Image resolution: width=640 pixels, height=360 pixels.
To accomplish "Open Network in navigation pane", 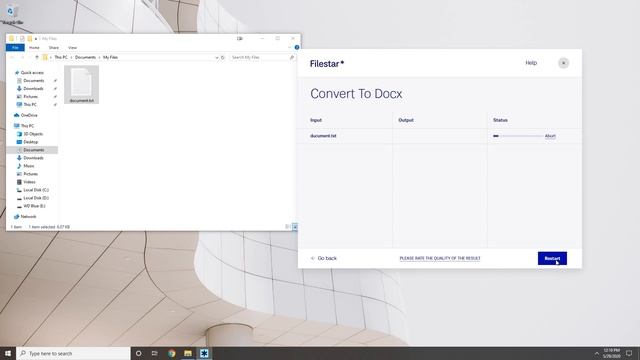I will 28,217.
